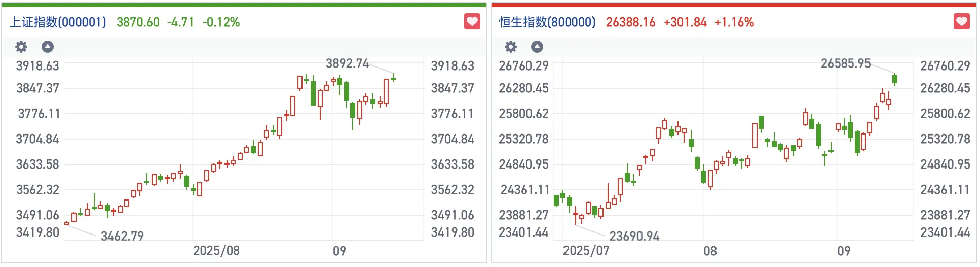The width and height of the screenshot is (980, 267).
Task: Open settings gear for 恒生指数 chart
Action: (511, 47)
